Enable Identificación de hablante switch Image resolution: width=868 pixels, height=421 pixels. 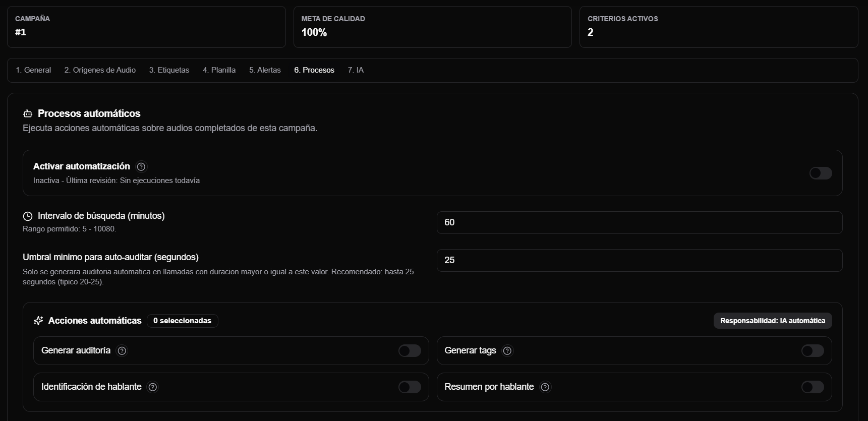point(410,387)
